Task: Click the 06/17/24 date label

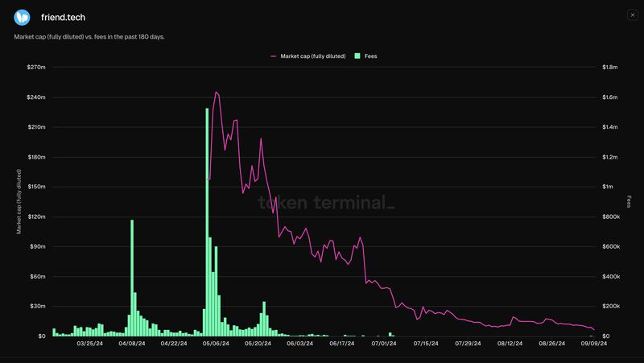Action: (342, 344)
